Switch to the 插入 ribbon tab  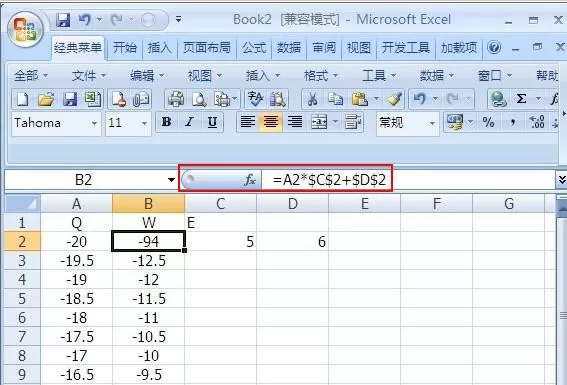[x=159, y=48]
